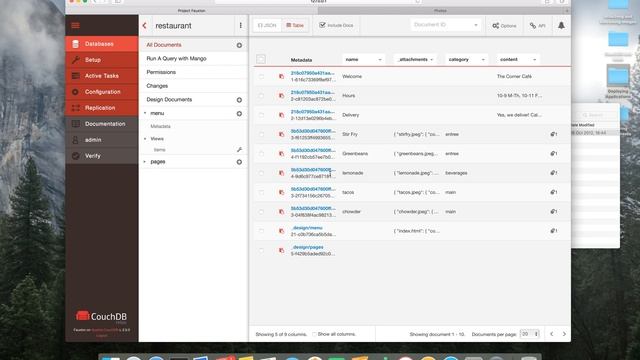
Task: Open menu design doc Metadata
Action: pos(160,126)
